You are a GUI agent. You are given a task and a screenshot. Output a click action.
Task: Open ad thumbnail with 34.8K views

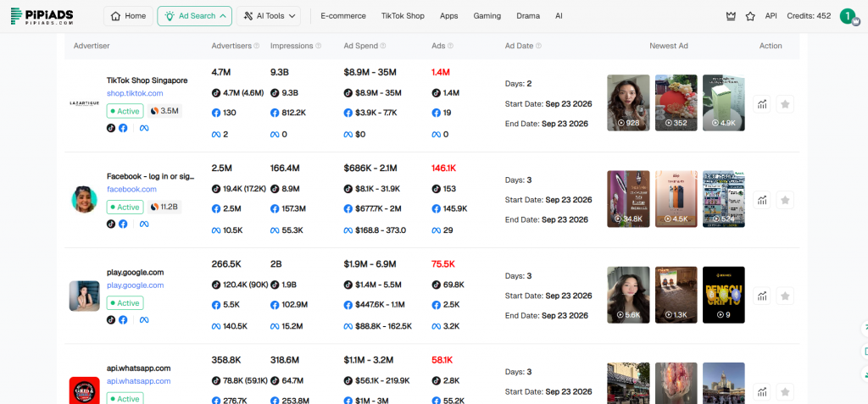[x=628, y=199]
